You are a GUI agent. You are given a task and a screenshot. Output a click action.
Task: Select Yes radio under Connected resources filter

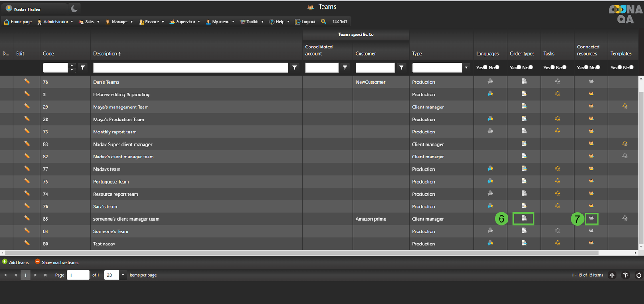pyautogui.click(x=586, y=67)
